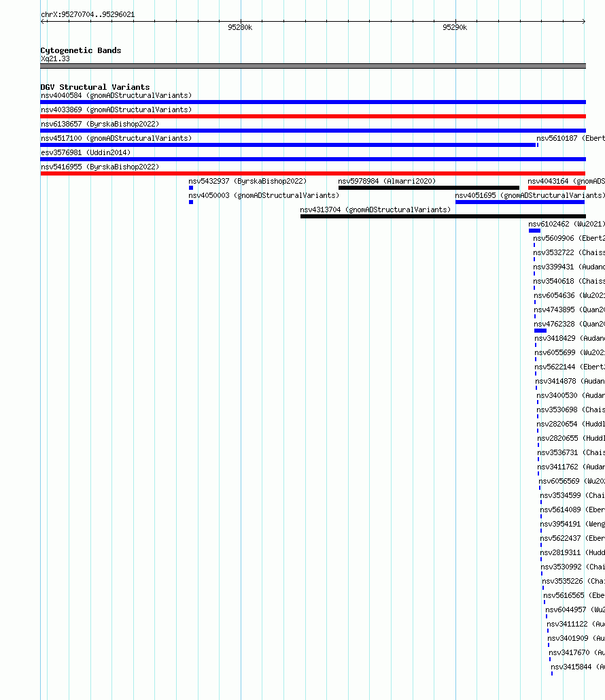This screenshot has width=605, height=700.
Task: Click nsv3530992 variant label
Action: pyautogui.click(x=573, y=567)
